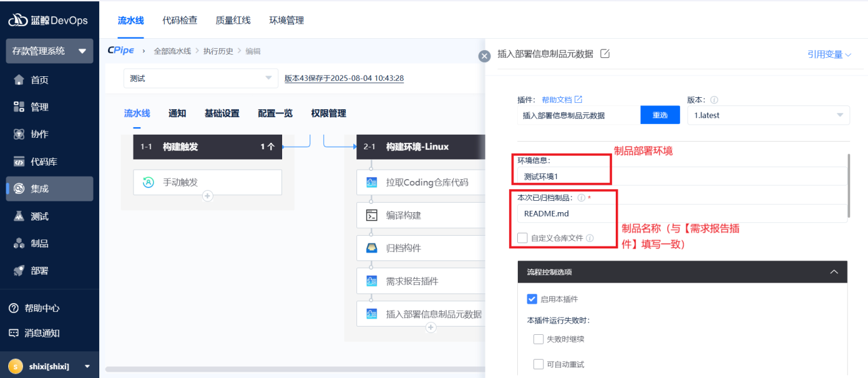Switch to the 质量红线 top tab
This screenshot has height=378, width=868.
click(x=233, y=20)
